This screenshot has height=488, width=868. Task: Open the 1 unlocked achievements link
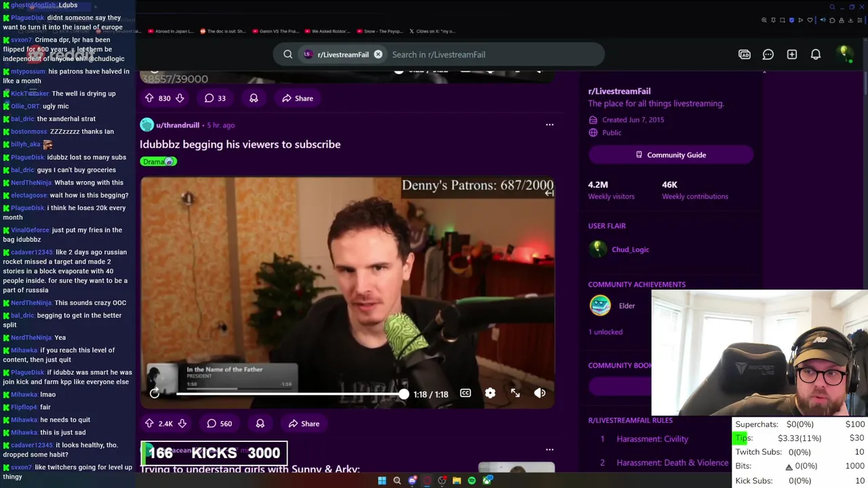coord(605,332)
